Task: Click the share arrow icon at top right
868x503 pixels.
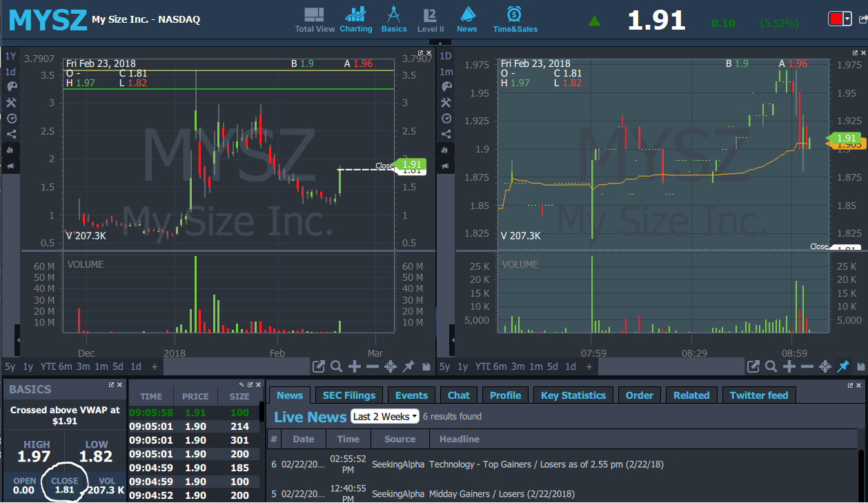Action: pos(862,19)
